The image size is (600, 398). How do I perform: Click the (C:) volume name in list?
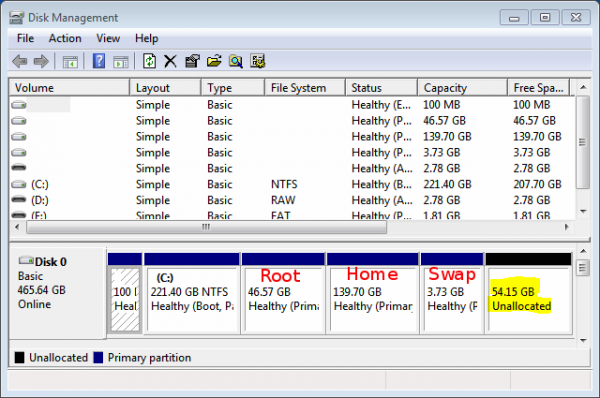pos(40,185)
